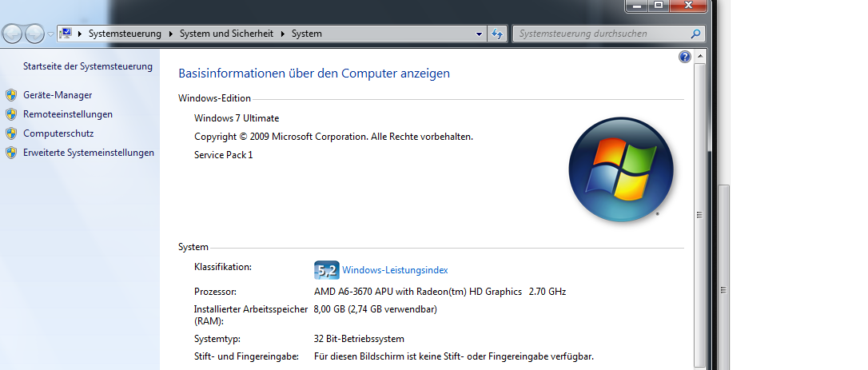Expand the arrow after Systemsteuerung breadcrumb

[x=169, y=34]
